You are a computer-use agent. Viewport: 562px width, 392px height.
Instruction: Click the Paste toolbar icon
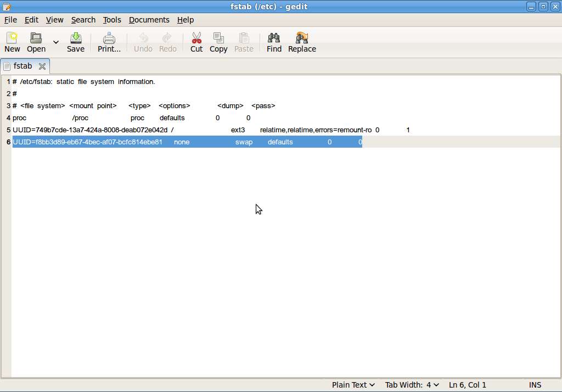[244, 42]
